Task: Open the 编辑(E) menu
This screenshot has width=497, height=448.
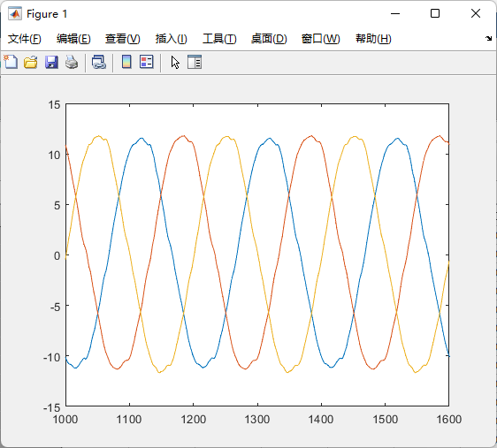Action: point(73,39)
